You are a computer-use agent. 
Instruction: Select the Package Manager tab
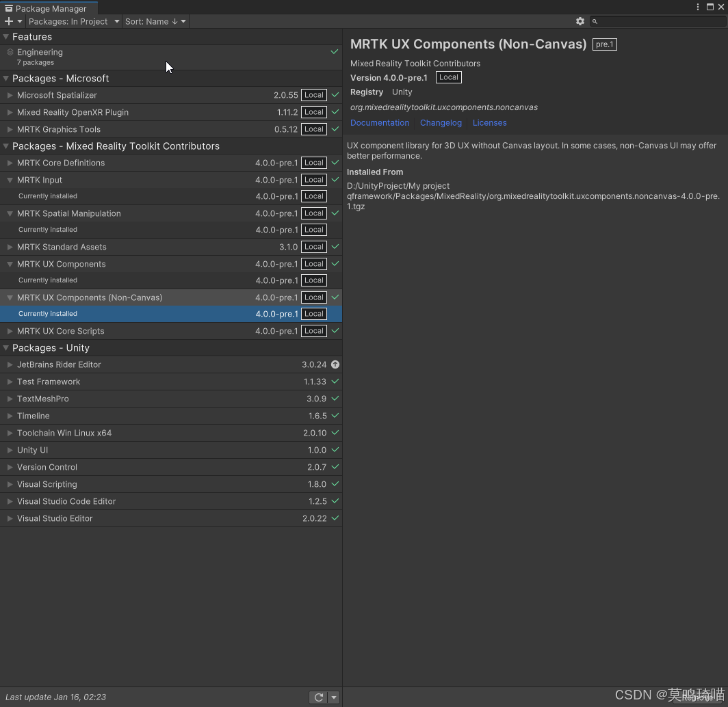(49, 8)
